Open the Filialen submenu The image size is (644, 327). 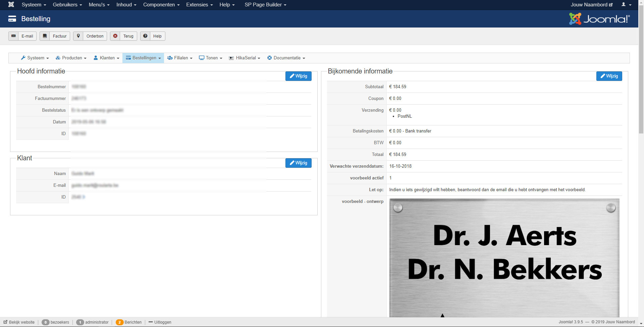tap(180, 58)
